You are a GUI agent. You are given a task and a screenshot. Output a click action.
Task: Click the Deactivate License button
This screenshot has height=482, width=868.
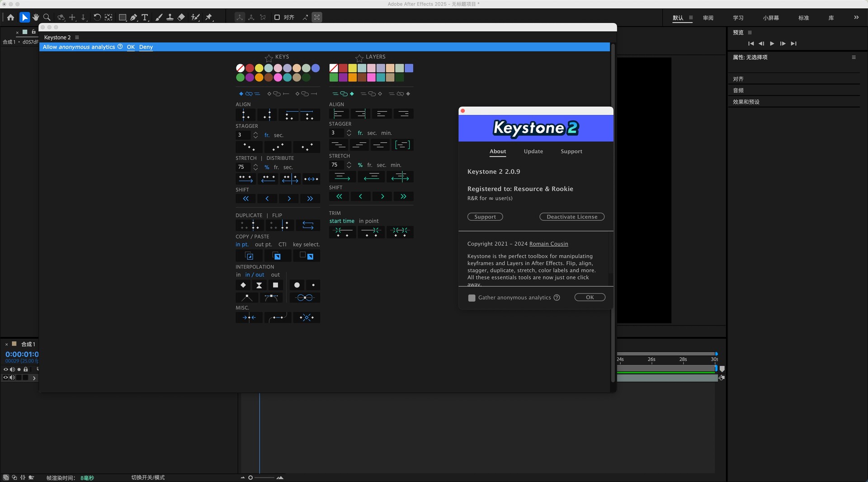(572, 217)
